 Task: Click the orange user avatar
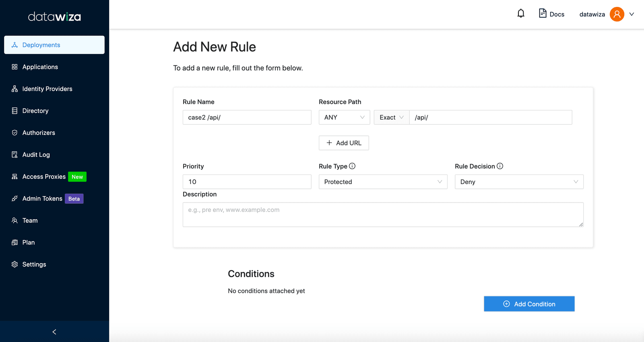click(617, 14)
